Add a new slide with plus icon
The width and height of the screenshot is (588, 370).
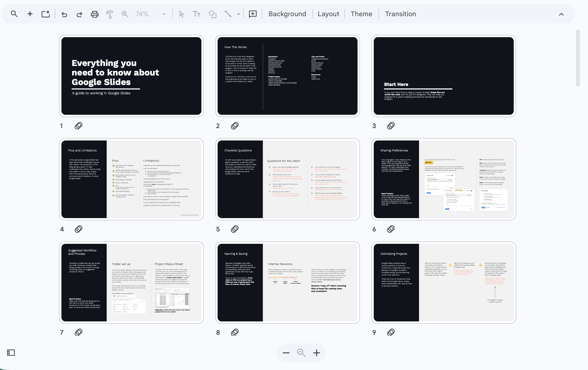(30, 14)
